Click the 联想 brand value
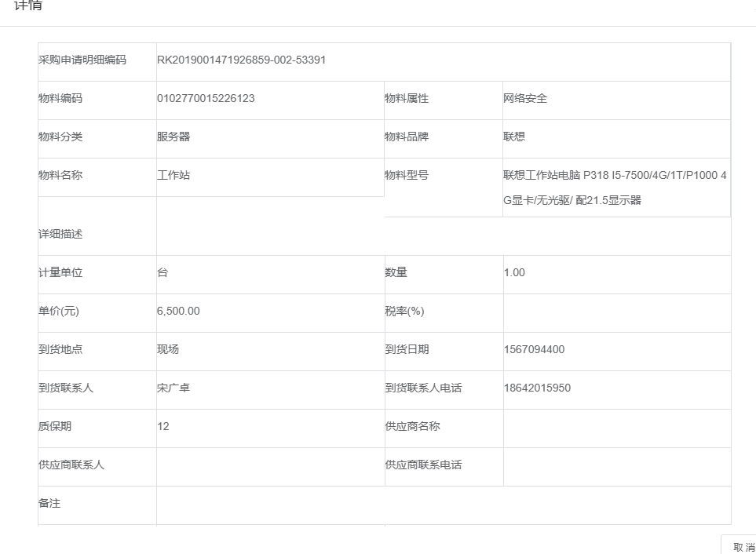Screen dimensions: 756x554 [514, 137]
